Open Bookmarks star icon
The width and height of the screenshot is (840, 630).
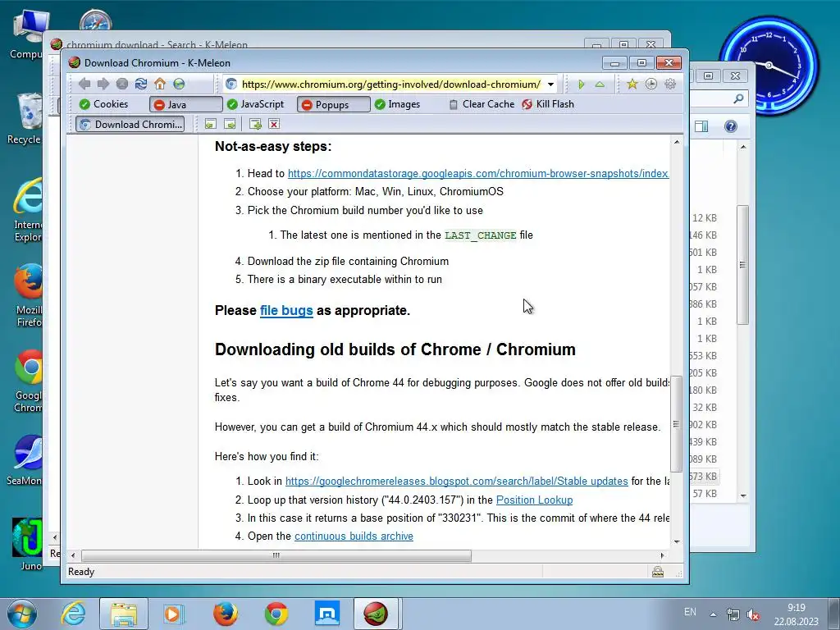click(632, 84)
